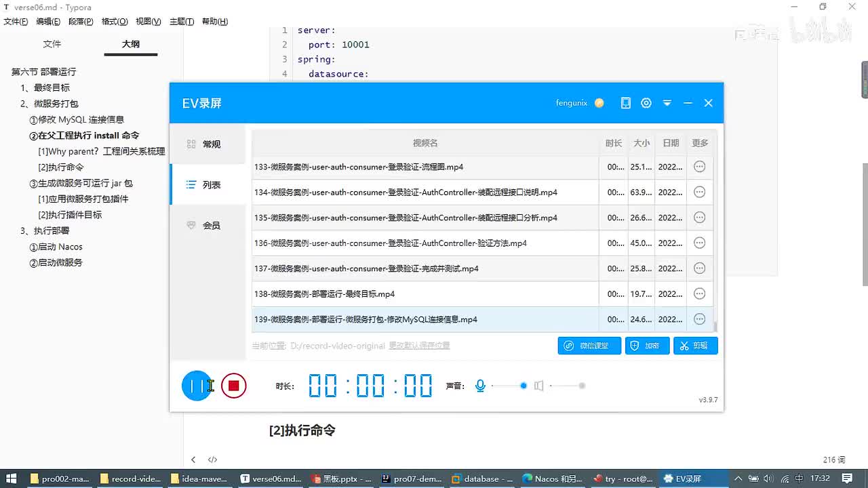The image size is (868, 488).
Task: Open the EV录屏 title bar dropdown menu
Action: 667,103
